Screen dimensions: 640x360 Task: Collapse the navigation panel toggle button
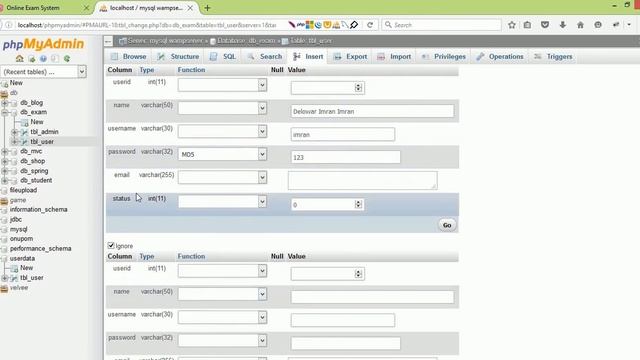[108, 41]
